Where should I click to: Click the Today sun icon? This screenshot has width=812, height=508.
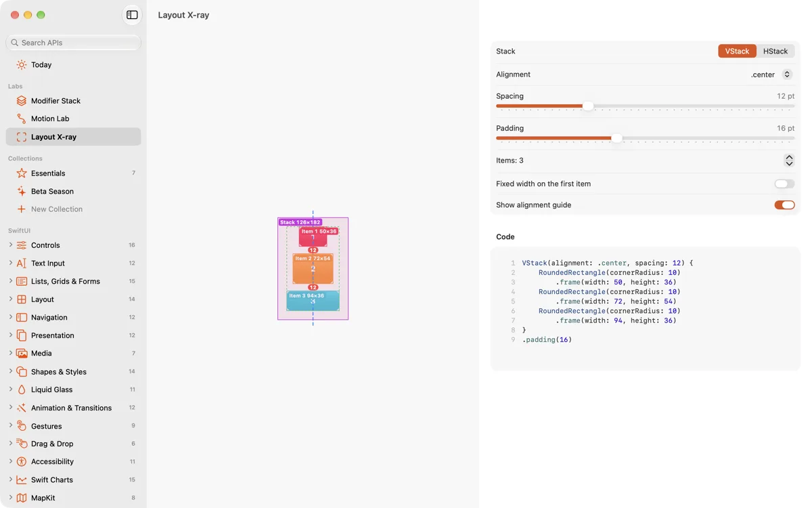pos(22,65)
